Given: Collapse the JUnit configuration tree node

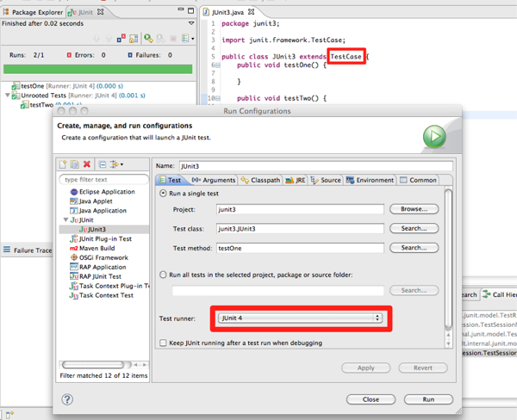Looking at the screenshot, I should point(65,219).
